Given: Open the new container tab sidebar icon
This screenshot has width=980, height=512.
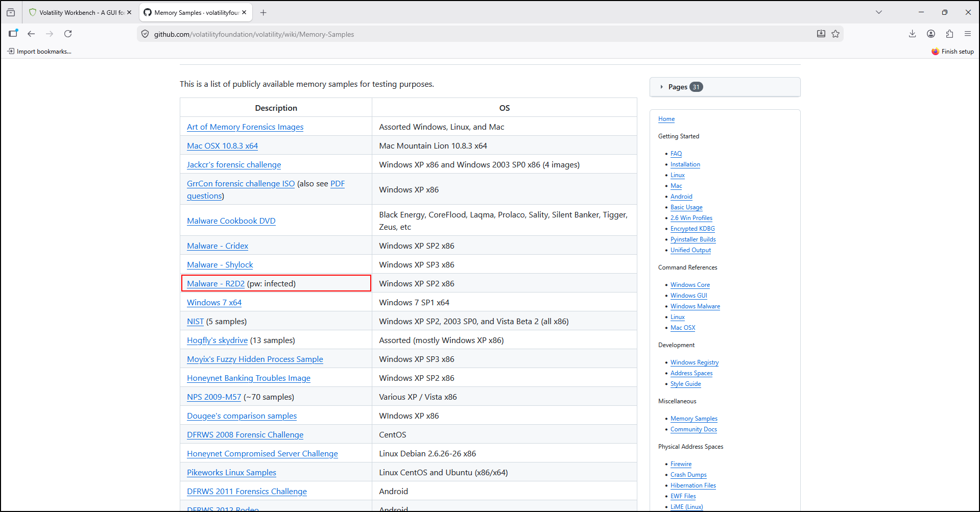Looking at the screenshot, I should pyautogui.click(x=13, y=34).
